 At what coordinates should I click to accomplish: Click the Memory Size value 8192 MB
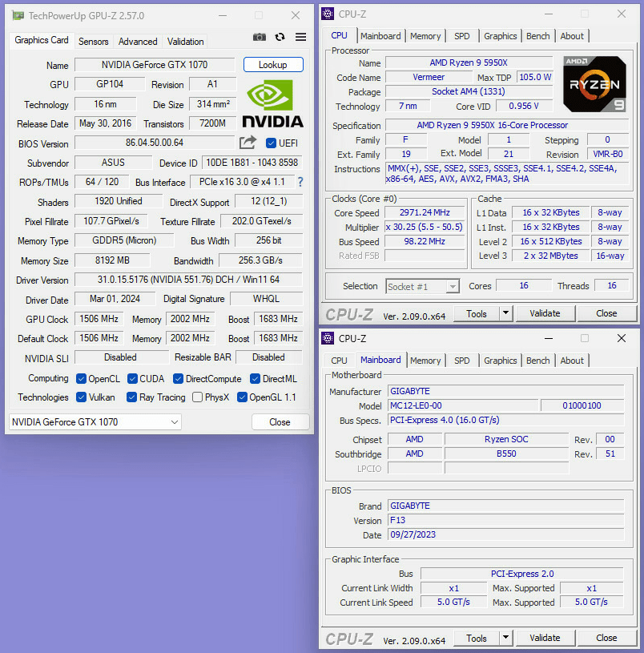(x=112, y=260)
